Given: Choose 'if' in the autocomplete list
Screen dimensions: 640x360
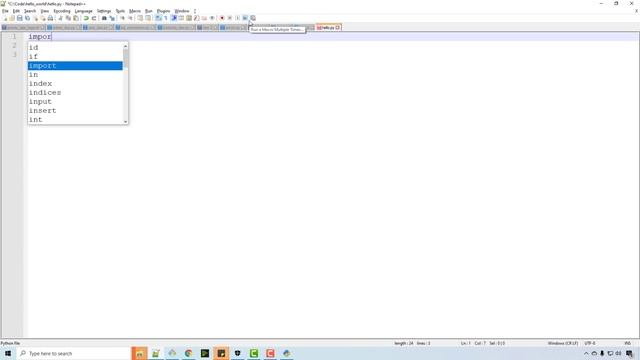Looking at the screenshot, I should click(x=75, y=56).
